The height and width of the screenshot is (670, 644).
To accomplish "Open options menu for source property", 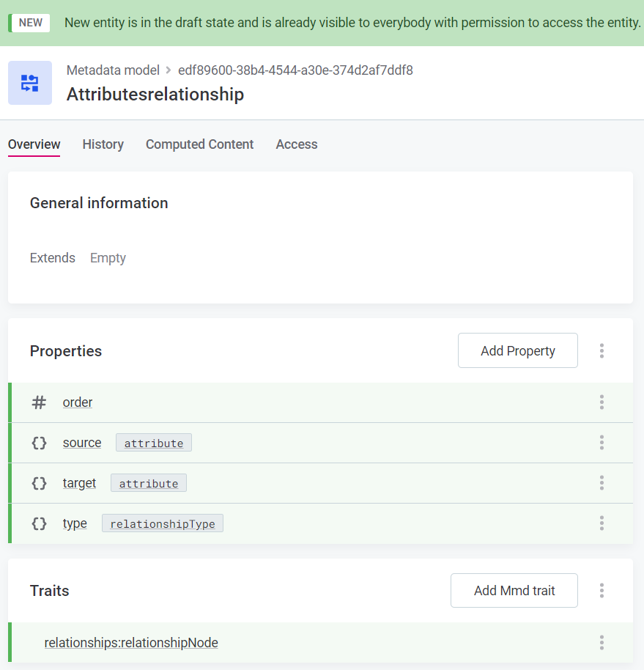I will 602,443.
